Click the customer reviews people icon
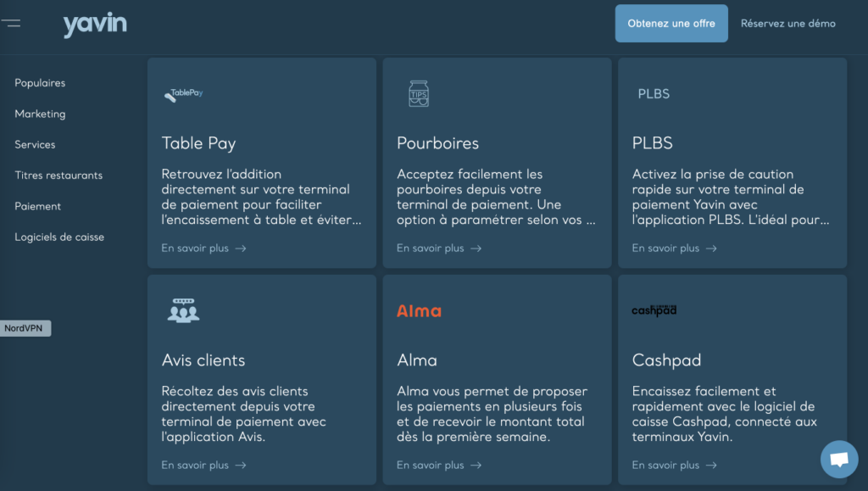The height and width of the screenshot is (491, 868). tap(183, 310)
